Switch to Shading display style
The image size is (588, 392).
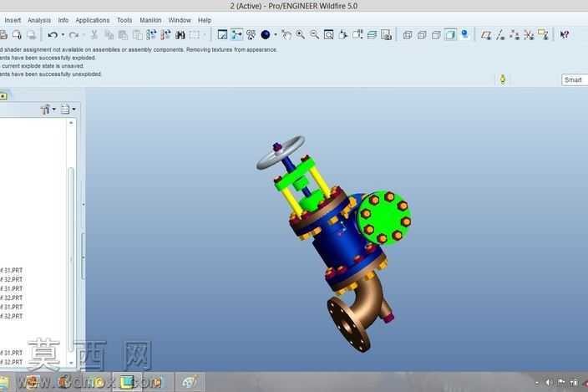(450, 35)
